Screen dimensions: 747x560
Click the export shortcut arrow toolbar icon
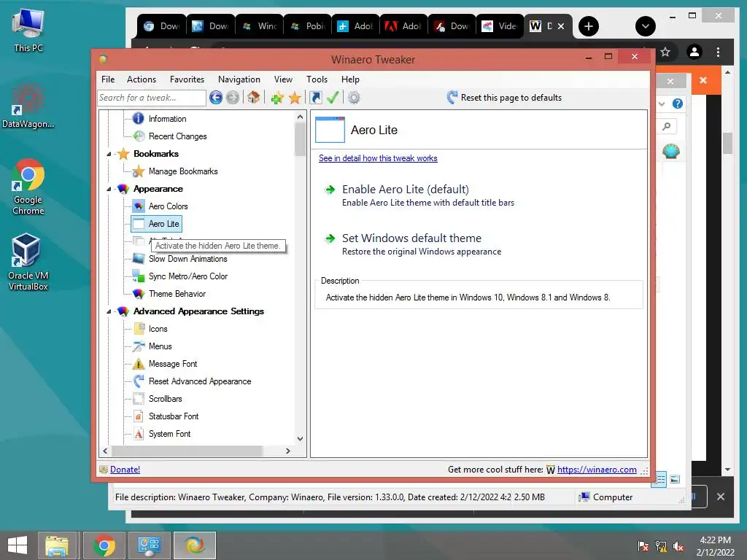coord(315,98)
